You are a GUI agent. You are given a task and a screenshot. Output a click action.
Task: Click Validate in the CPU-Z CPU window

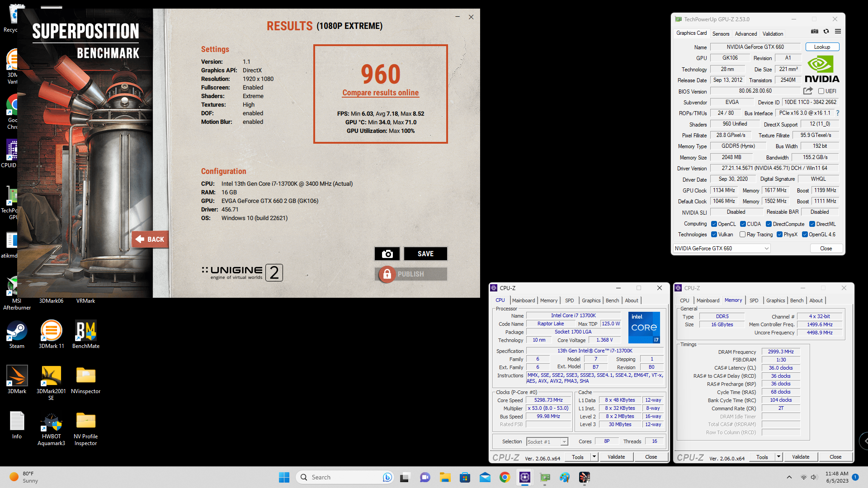click(x=616, y=457)
